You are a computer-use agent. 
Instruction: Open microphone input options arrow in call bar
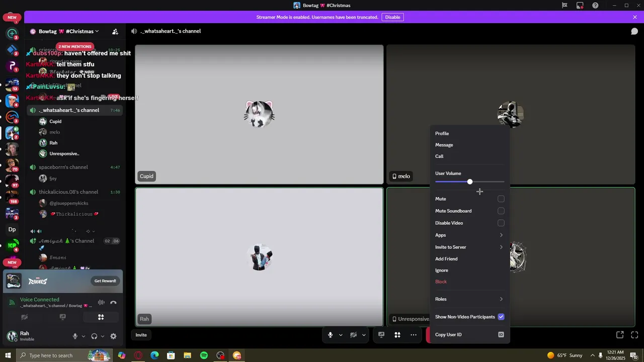click(x=341, y=335)
